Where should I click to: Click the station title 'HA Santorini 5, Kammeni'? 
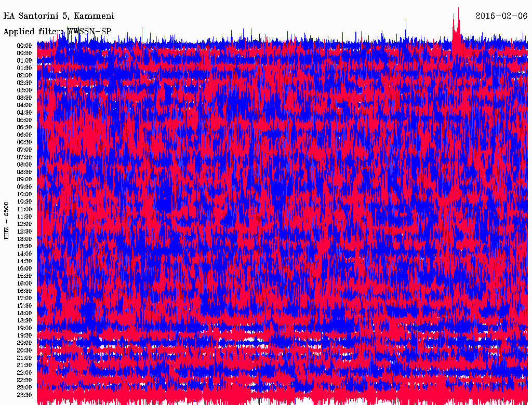point(59,16)
